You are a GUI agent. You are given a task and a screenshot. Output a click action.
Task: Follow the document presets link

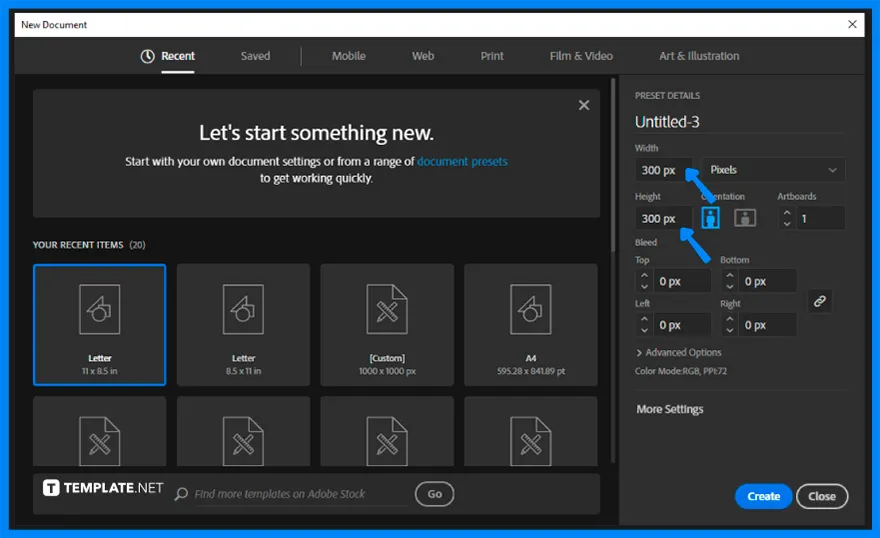(x=462, y=161)
